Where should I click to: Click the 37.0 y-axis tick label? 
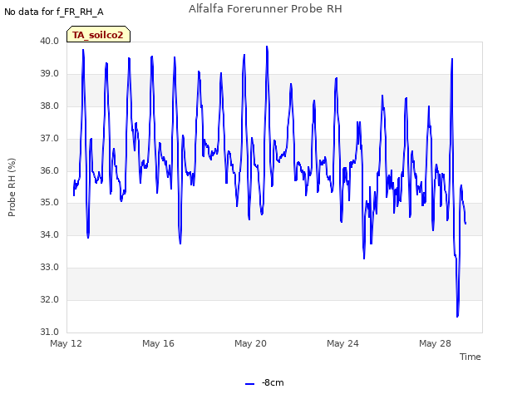pyautogui.click(x=50, y=139)
